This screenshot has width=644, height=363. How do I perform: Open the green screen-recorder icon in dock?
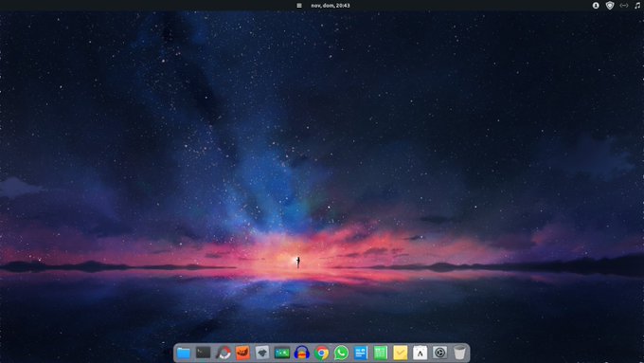pos(282,353)
